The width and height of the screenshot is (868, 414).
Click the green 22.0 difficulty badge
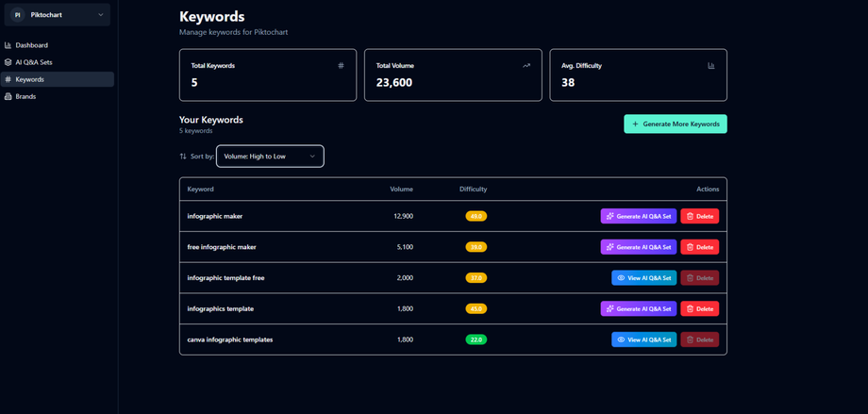click(x=476, y=339)
